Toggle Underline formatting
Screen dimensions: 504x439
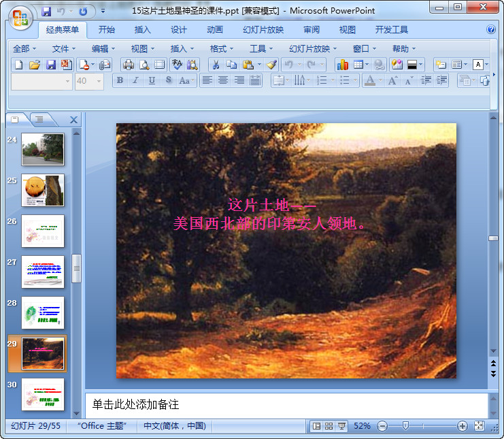(x=152, y=80)
